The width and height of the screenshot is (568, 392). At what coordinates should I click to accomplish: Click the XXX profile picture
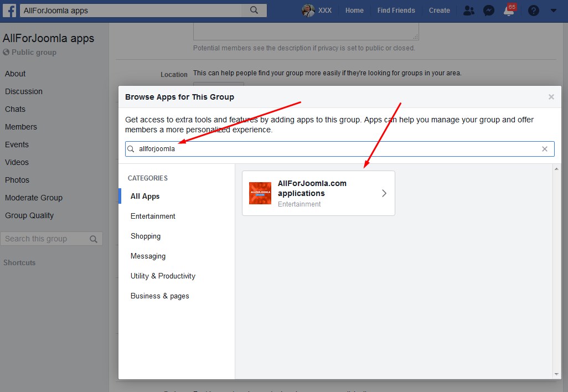click(x=308, y=11)
